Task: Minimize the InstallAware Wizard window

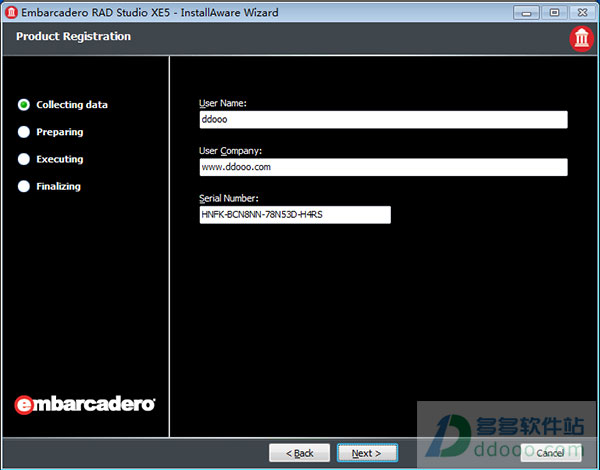Action: [526, 13]
